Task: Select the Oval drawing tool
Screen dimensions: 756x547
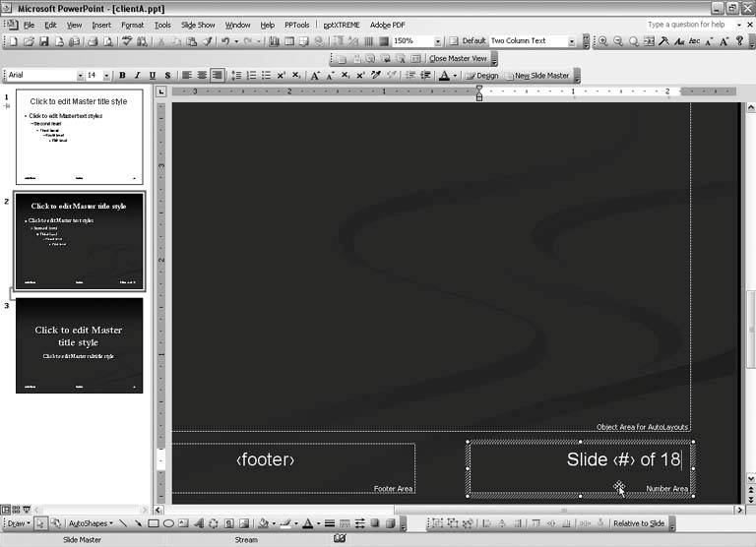Action: [x=168, y=523]
